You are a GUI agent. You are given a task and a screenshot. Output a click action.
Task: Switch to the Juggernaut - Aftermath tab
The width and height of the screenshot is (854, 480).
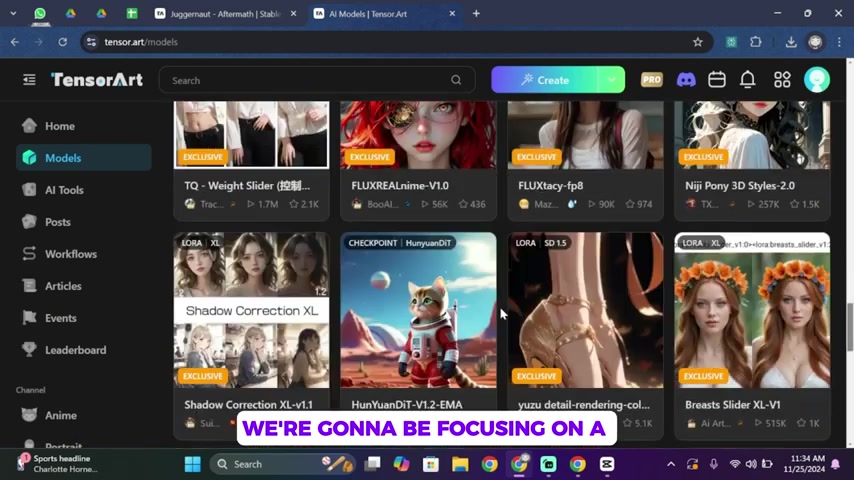(x=225, y=14)
